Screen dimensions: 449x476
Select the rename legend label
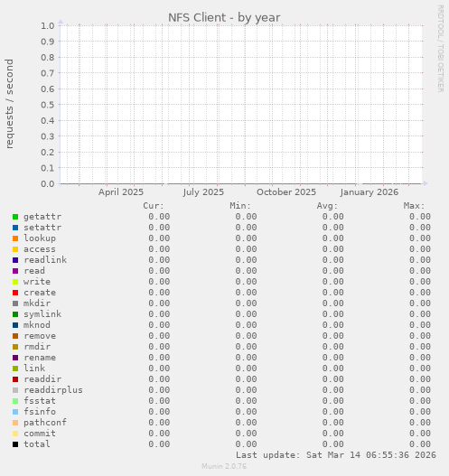(40, 358)
